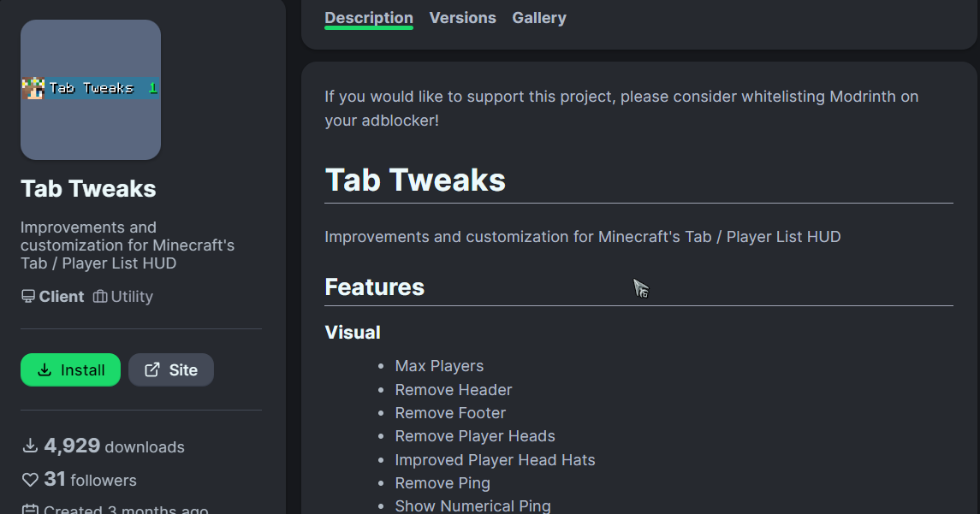Go to the Gallery tab
The image size is (980, 514).
pyautogui.click(x=539, y=18)
